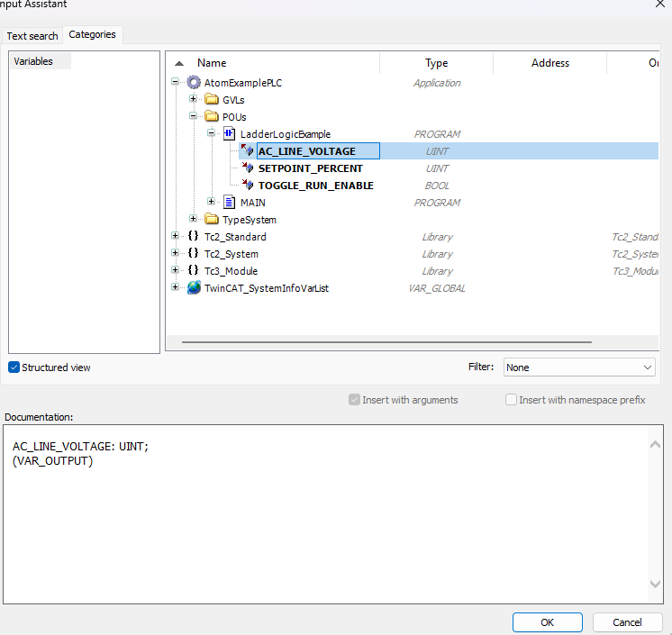Click the AC_LINE_VOLTAGE output variable icon
Image resolution: width=672 pixels, height=635 pixels.
[x=248, y=150]
